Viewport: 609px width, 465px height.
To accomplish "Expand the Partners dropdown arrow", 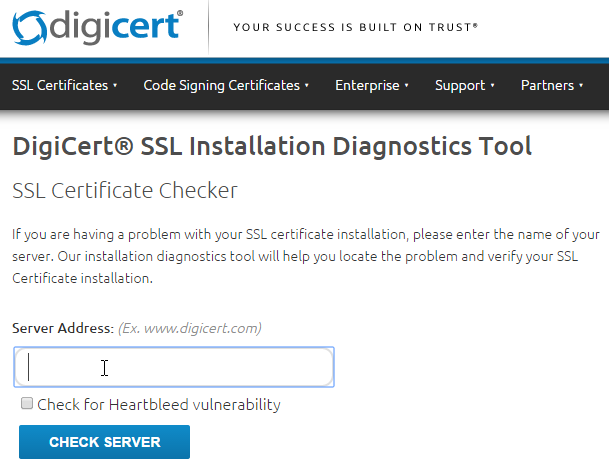I will pyautogui.click(x=581, y=85).
